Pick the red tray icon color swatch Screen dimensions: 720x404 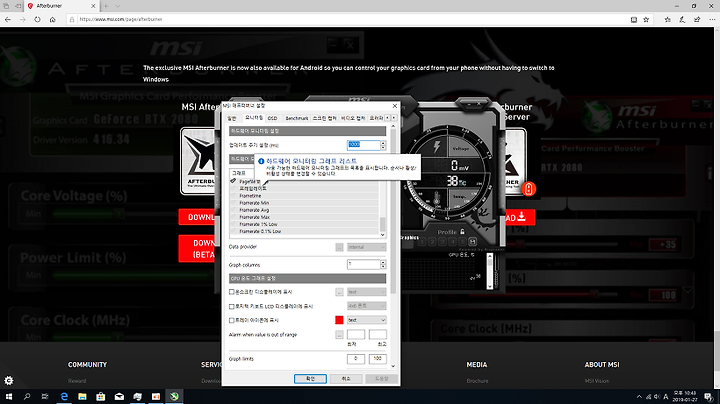[x=339, y=320]
